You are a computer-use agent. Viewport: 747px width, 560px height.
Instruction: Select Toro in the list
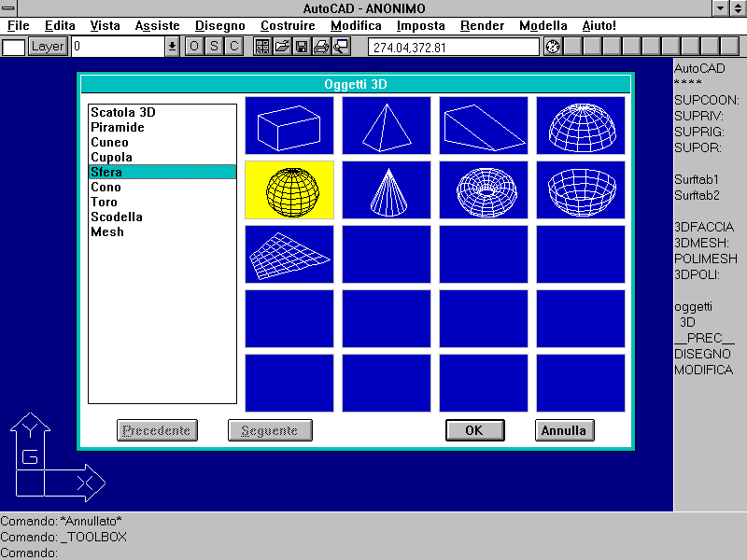click(162, 202)
